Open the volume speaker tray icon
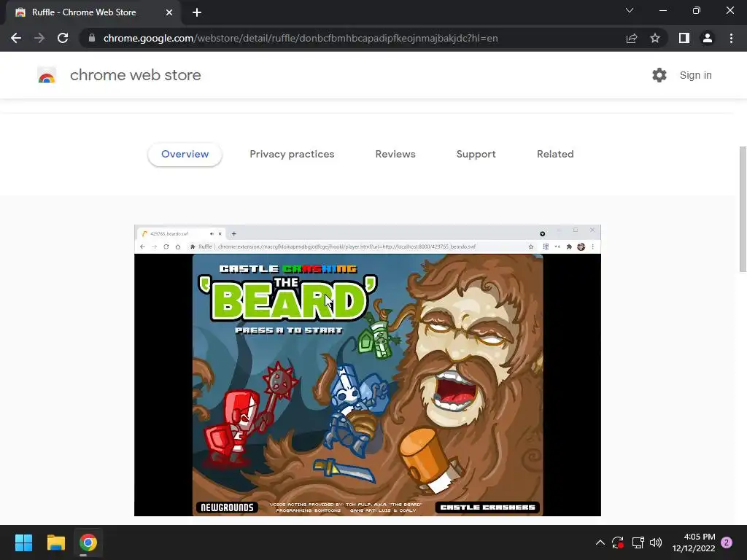Image resolution: width=747 pixels, height=560 pixels. [x=656, y=542]
